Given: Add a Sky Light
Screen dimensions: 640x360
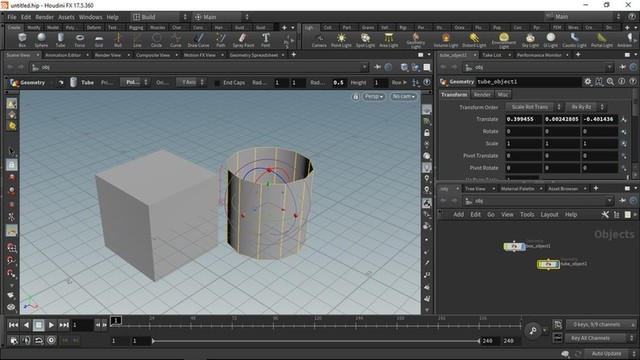Looking at the screenshot, I should point(530,40).
